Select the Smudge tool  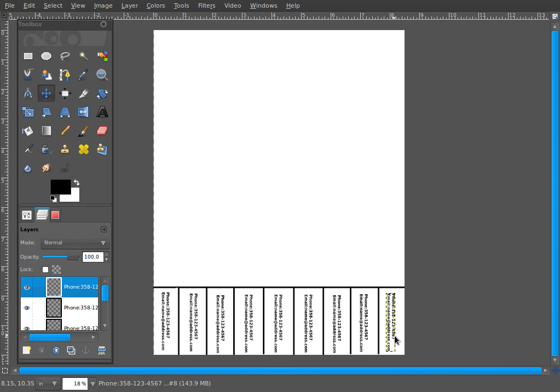(47, 168)
